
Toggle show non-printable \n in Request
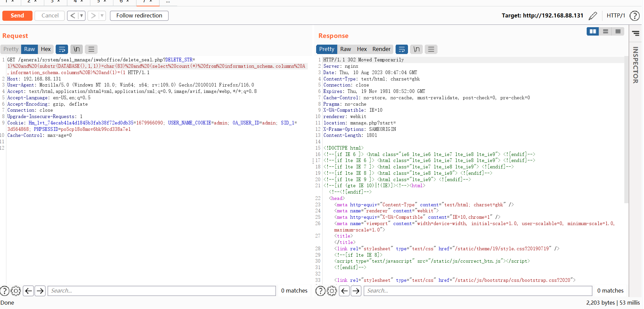point(77,49)
